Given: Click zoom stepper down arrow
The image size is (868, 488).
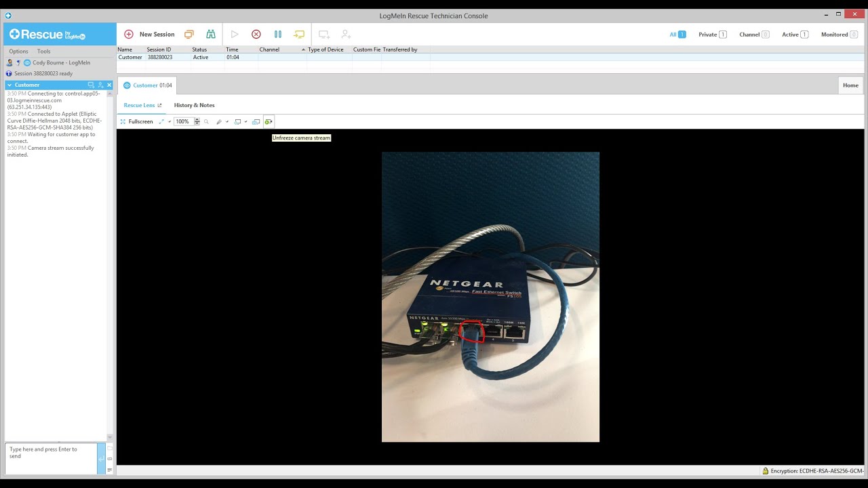Looking at the screenshot, I should click(x=197, y=124).
